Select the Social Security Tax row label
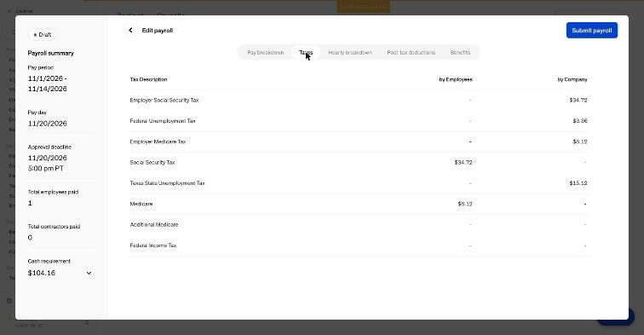 click(x=152, y=162)
